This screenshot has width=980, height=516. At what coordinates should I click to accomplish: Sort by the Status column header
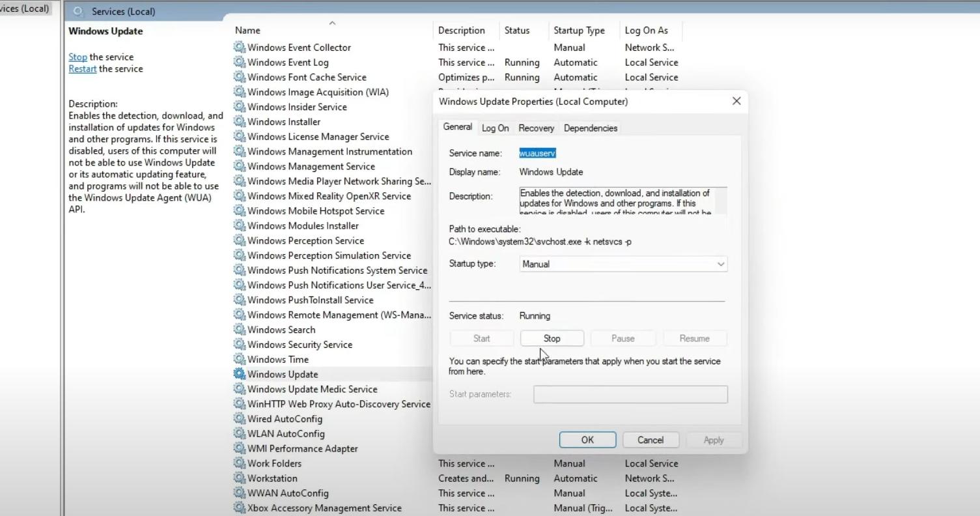(x=524, y=30)
